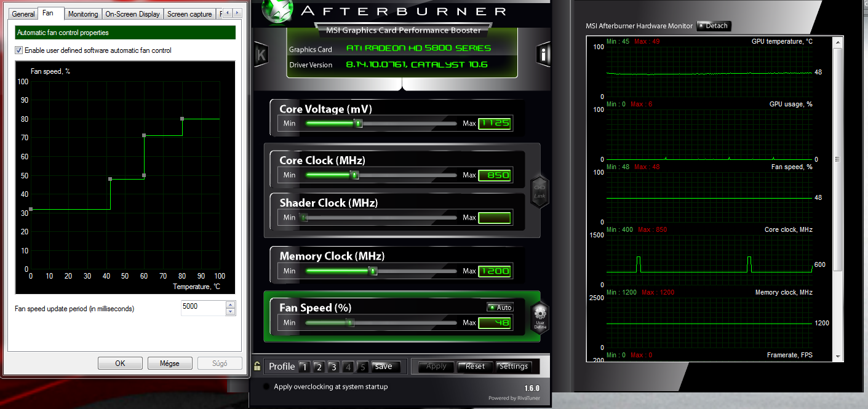This screenshot has height=409, width=868.
Task: Click the GPU temperature graph
Action: [x=709, y=72]
